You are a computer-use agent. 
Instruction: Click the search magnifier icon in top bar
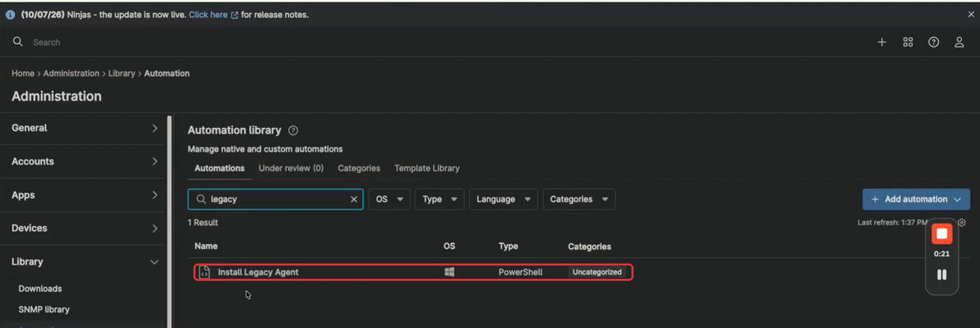(x=18, y=42)
